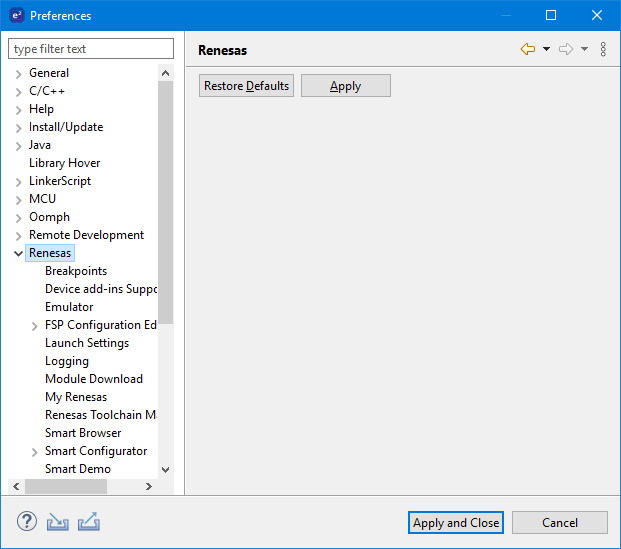Open the forward history dropdown arrow

[584, 49]
